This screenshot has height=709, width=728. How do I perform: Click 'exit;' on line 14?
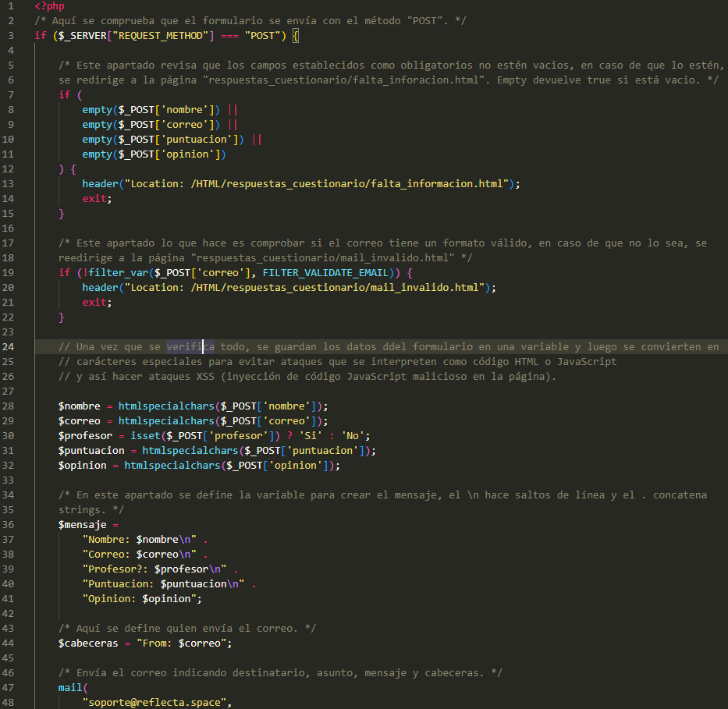(97, 199)
